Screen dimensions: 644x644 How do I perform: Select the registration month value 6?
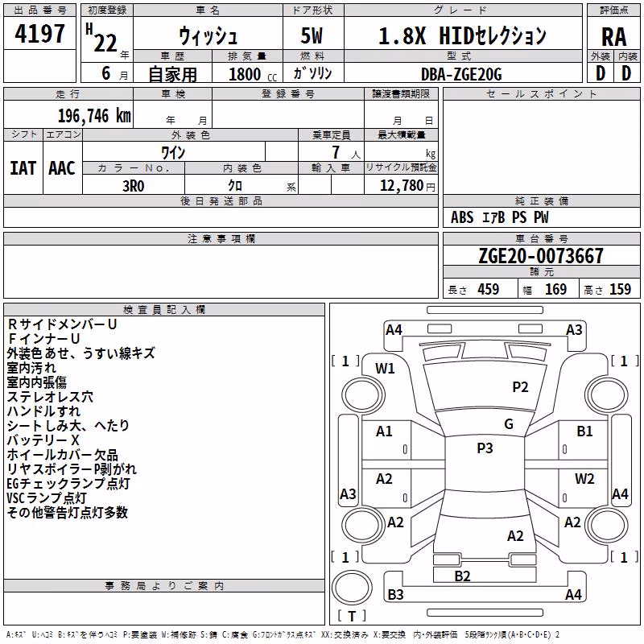click(106, 73)
